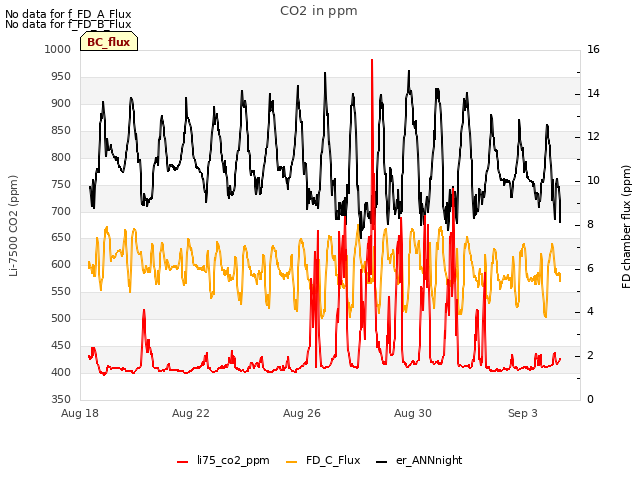The width and height of the screenshot is (640, 480).
Task: Click the 'Sep 3' x-axis label
Action: click(523, 413)
